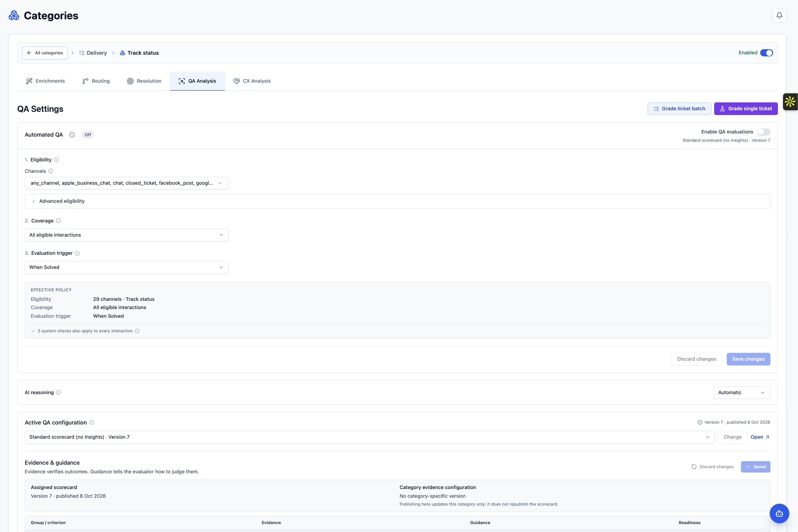Switch to the Routing tab
This screenshot has width=798, height=532.
[96, 81]
